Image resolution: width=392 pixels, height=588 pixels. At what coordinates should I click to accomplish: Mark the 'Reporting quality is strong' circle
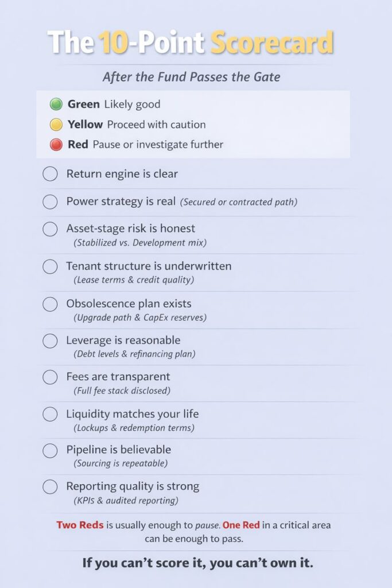(50, 487)
